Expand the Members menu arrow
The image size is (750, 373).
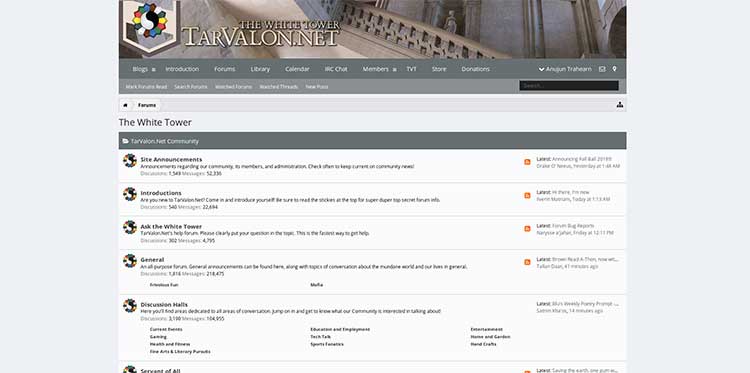tap(394, 70)
